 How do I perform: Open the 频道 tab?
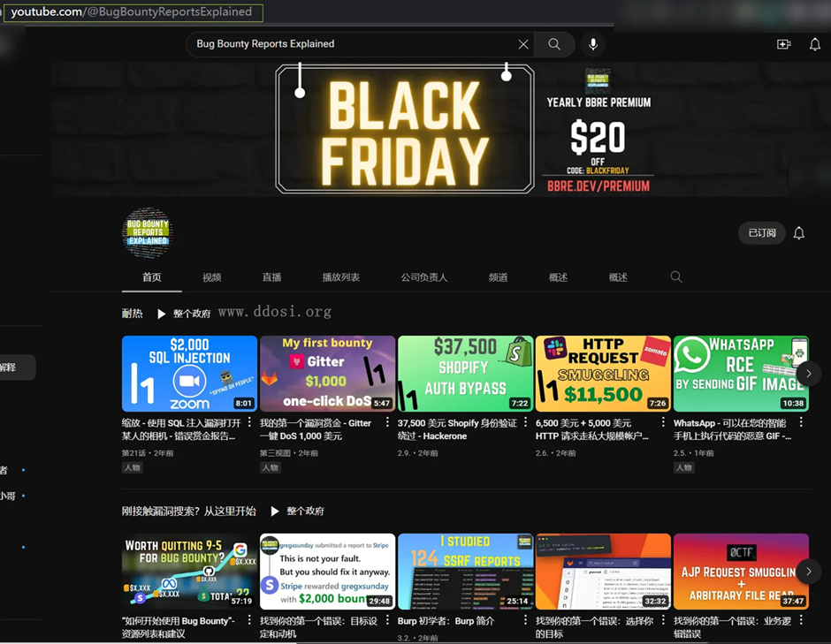pos(499,277)
